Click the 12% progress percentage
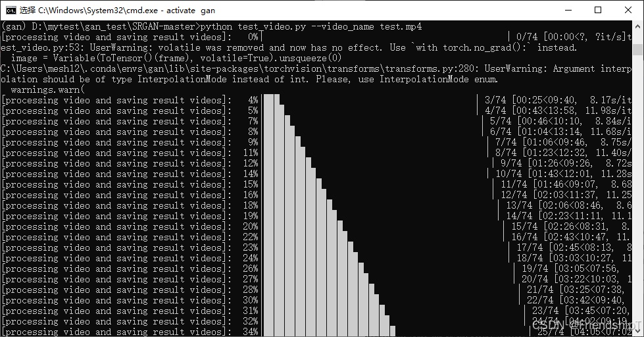Screen dimensions: 644x337 pyautogui.click(x=251, y=164)
